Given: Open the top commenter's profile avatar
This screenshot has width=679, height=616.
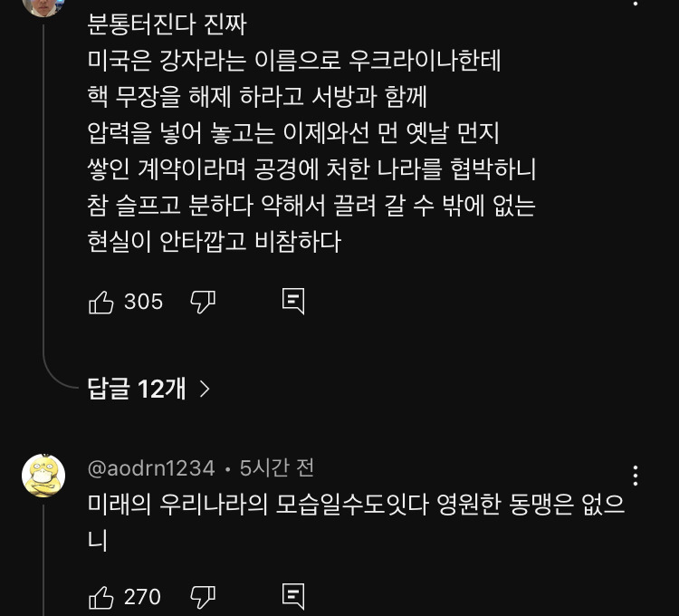Looking at the screenshot, I should pyautogui.click(x=43, y=5).
